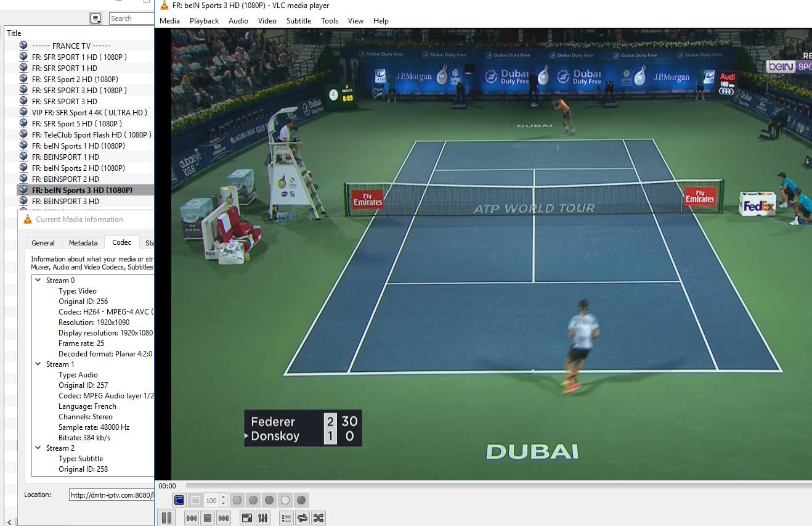Collapse the Stream 2 tree node

click(x=38, y=448)
